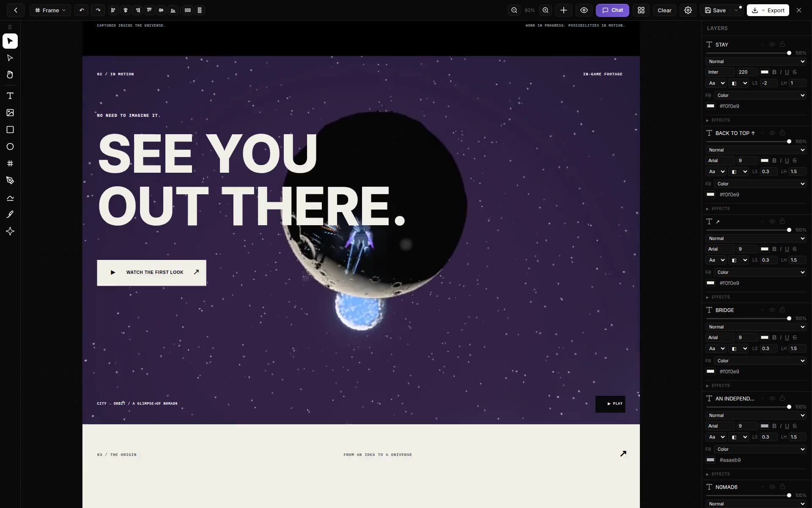Select the sparkle AI tool
The image size is (812, 508).
[10, 231]
